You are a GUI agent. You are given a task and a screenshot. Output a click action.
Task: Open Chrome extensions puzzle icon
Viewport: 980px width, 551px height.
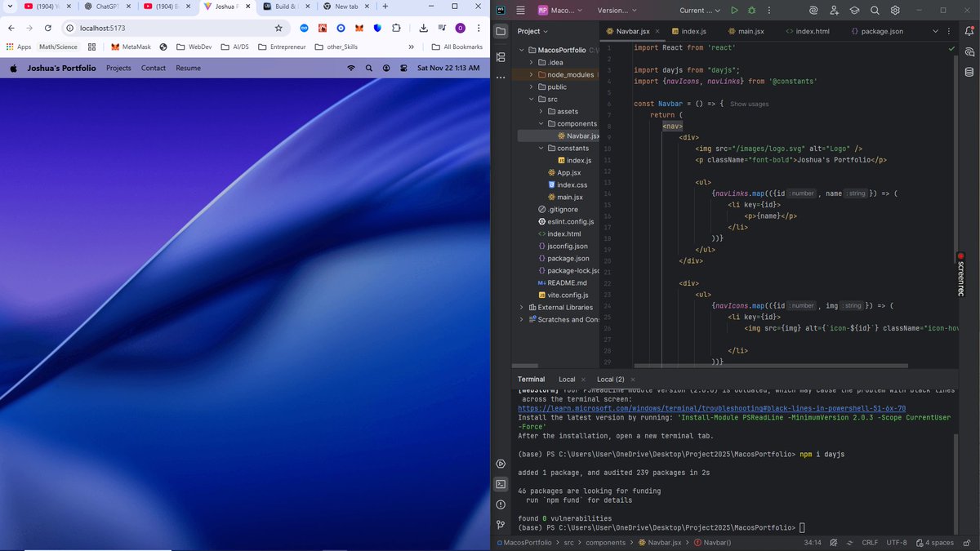[396, 28]
